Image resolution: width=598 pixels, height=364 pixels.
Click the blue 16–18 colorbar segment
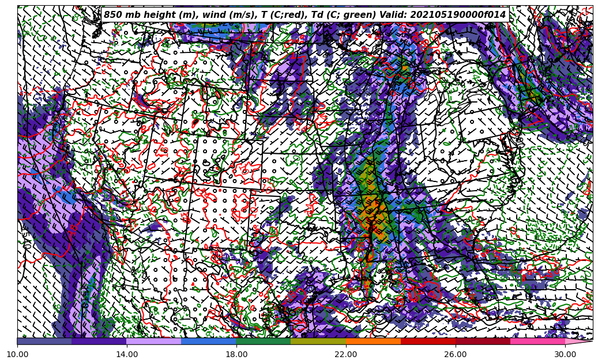point(209,341)
